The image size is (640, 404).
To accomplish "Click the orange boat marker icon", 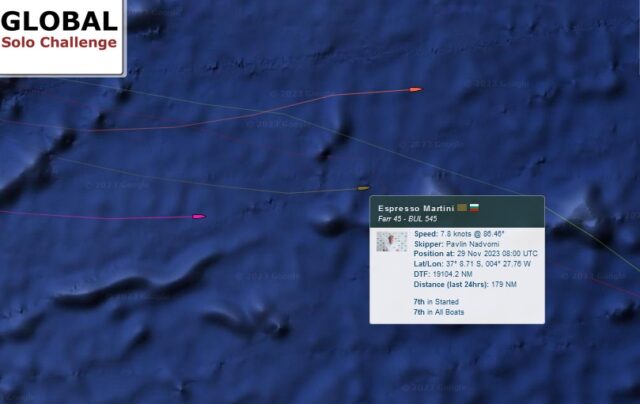I will [x=416, y=89].
